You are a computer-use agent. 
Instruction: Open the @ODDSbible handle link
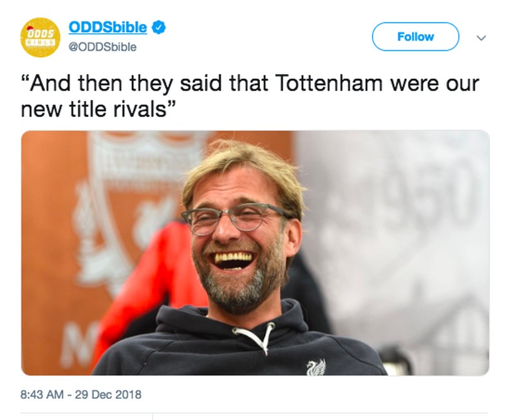(102, 47)
